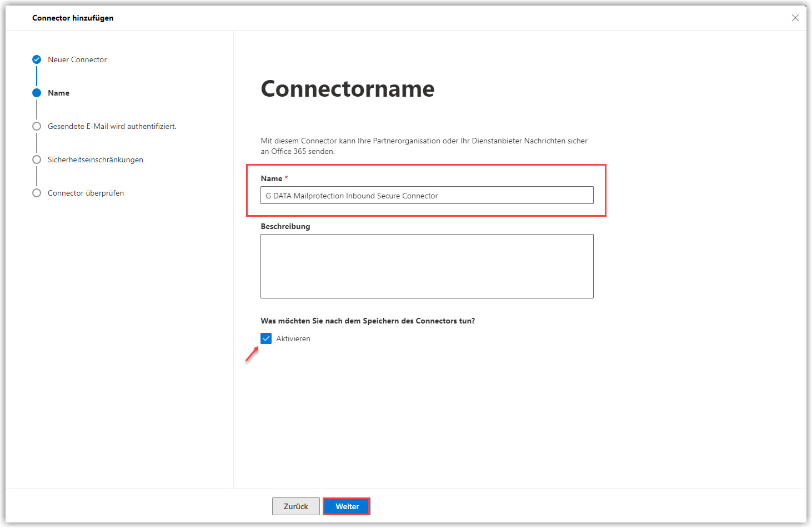Click the Zurück button
Screen dimensions: 812x528
(x=295, y=506)
